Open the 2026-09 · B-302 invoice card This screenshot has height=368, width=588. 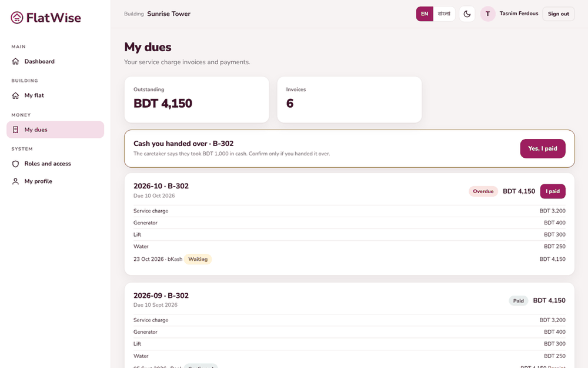pos(349,326)
